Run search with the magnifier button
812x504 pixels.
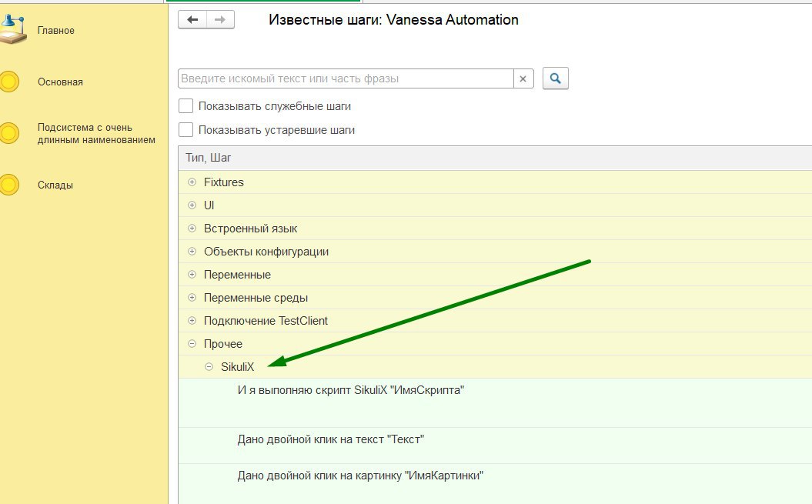[555, 78]
